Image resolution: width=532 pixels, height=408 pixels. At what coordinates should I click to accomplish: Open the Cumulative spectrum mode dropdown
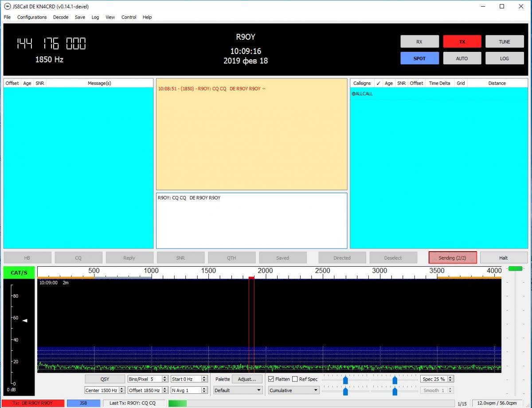pyautogui.click(x=293, y=390)
